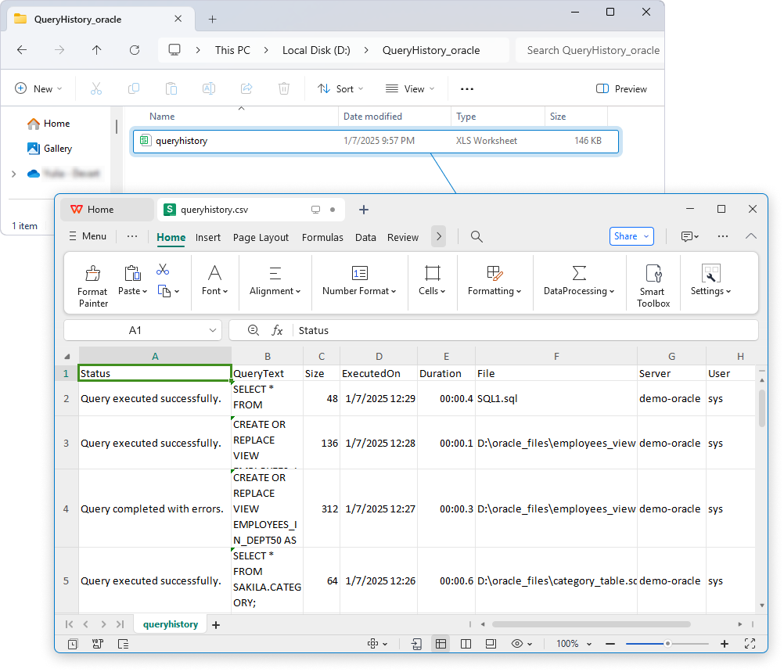Open the Data ribbon tab

tap(365, 238)
